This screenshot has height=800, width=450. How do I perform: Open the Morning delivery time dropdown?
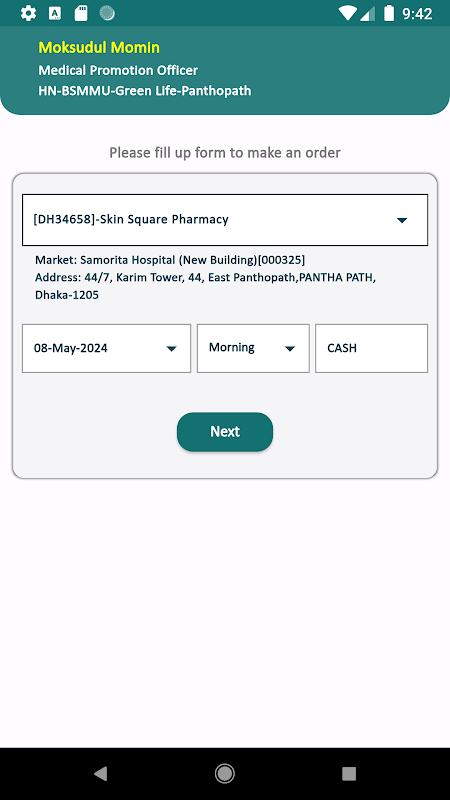click(253, 348)
